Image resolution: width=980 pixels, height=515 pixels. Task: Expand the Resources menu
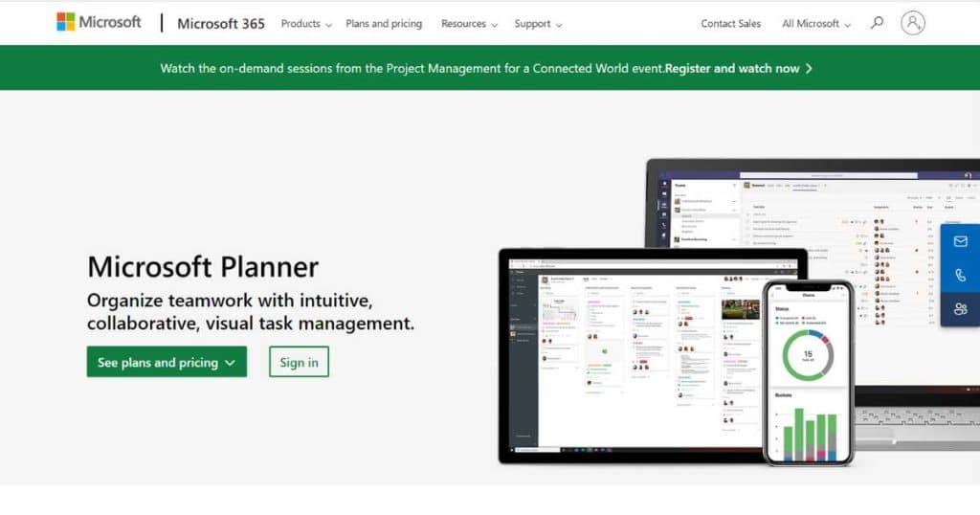[469, 24]
